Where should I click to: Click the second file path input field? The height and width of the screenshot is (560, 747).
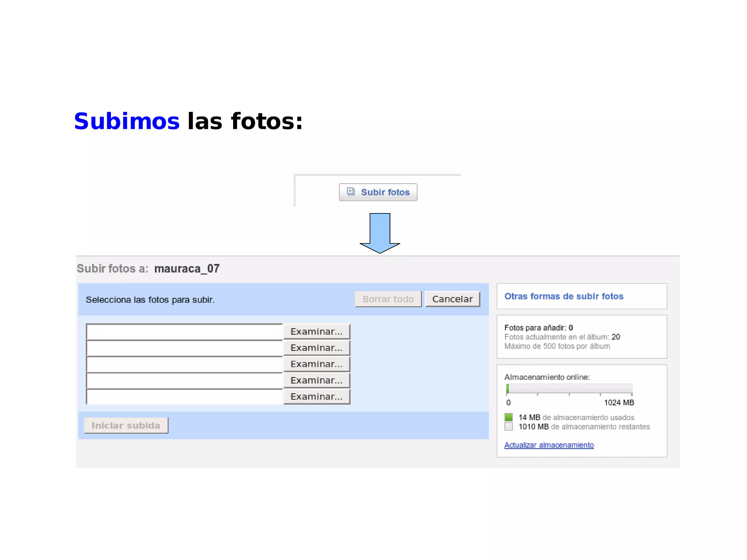click(185, 348)
